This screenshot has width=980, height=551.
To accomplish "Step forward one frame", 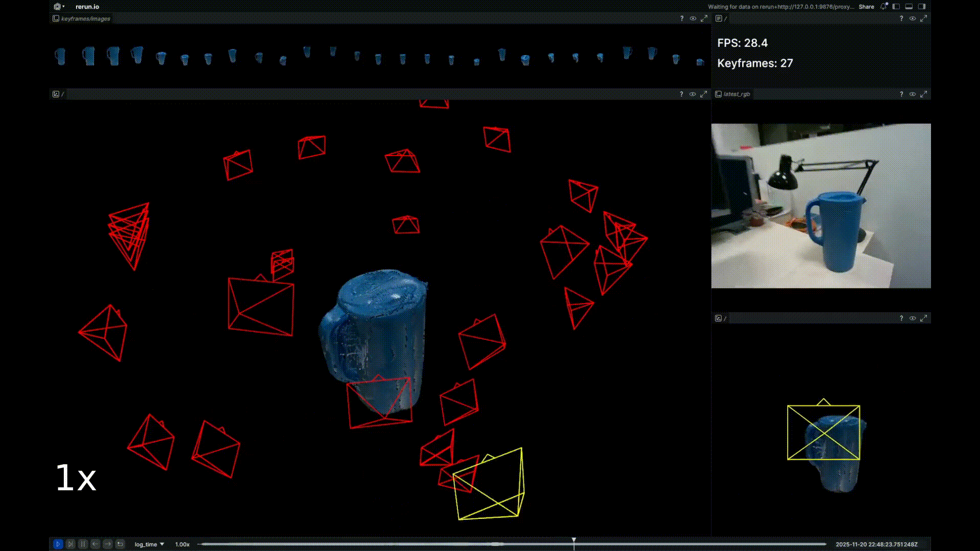I will [107, 544].
